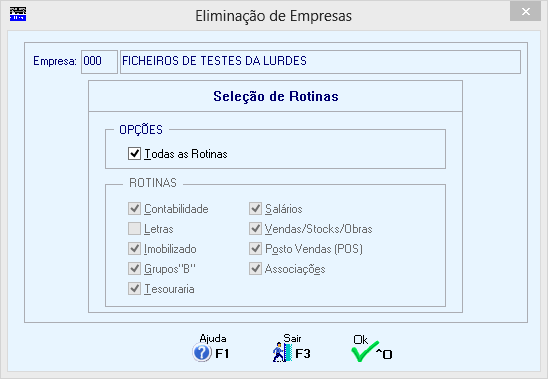The height and width of the screenshot is (379, 548).
Task: Click the Ajuda label above the help icon
Action: tap(213, 338)
